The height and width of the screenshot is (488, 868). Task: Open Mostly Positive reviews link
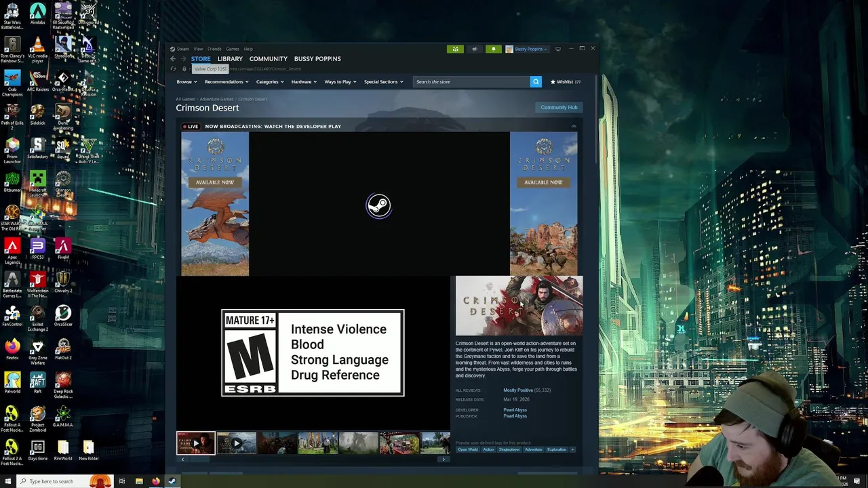(x=518, y=390)
